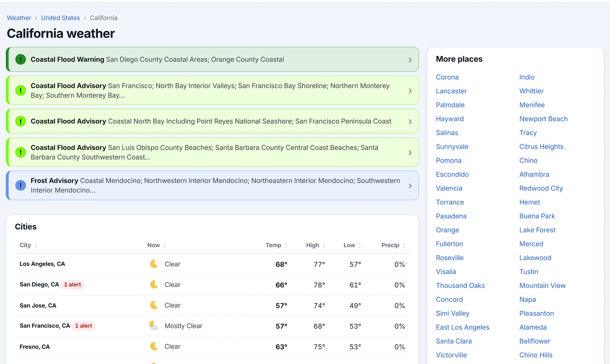Sort table by Temp column arrows
Viewport: 610px width, 364px height.
click(286, 245)
